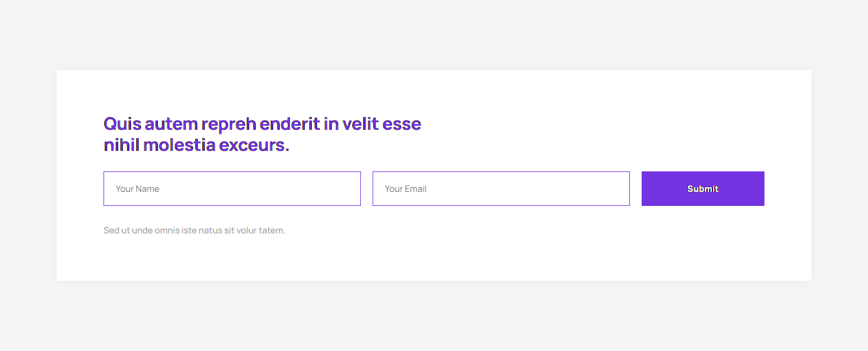868x351 pixels.
Task: Click the words nihil molestia exceurs
Action: coord(195,144)
